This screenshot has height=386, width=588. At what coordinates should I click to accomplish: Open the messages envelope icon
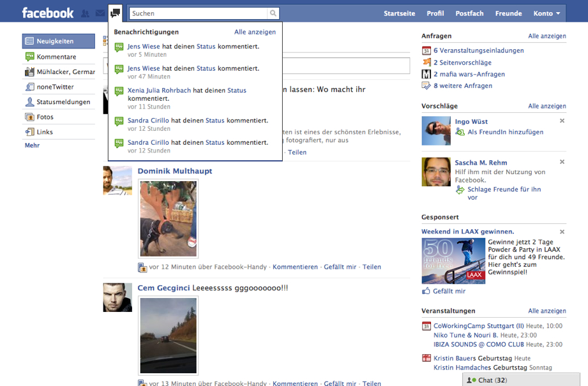(100, 13)
